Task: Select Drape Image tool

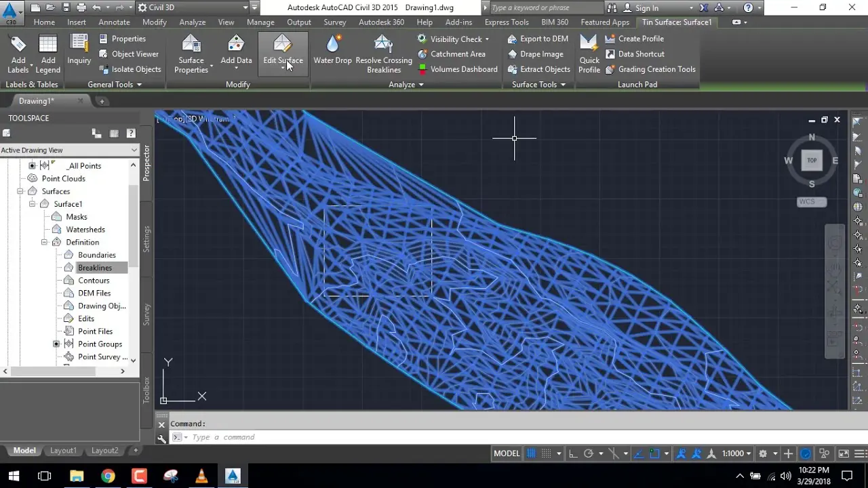Action: pos(535,54)
